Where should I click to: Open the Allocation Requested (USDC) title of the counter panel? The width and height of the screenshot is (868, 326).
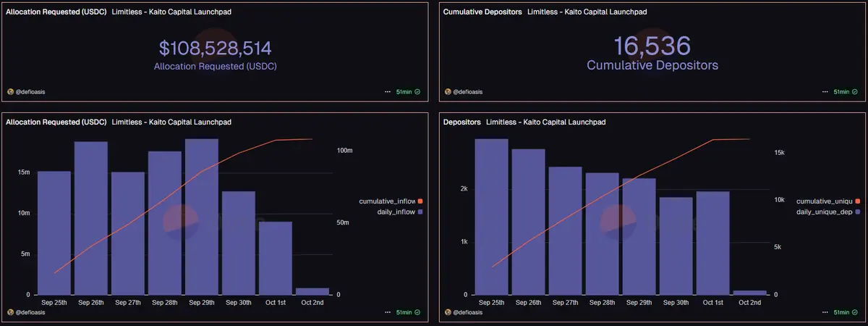(x=56, y=12)
